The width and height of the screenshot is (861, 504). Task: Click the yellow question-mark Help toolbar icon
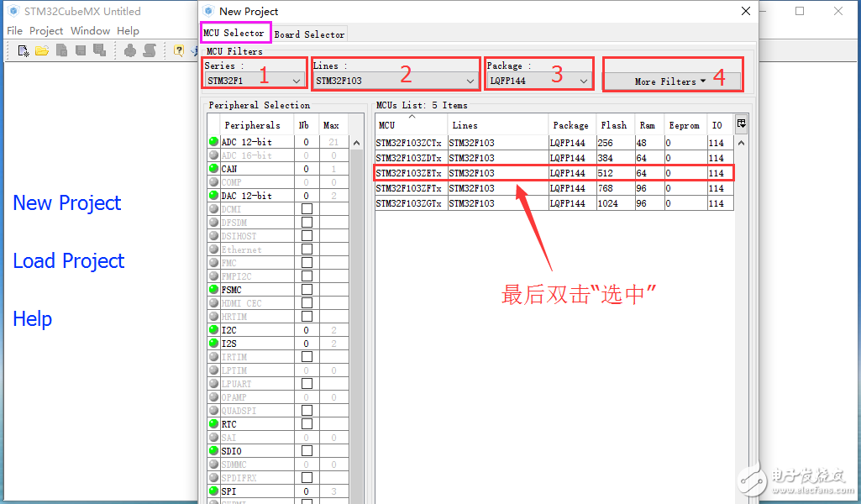pos(178,50)
